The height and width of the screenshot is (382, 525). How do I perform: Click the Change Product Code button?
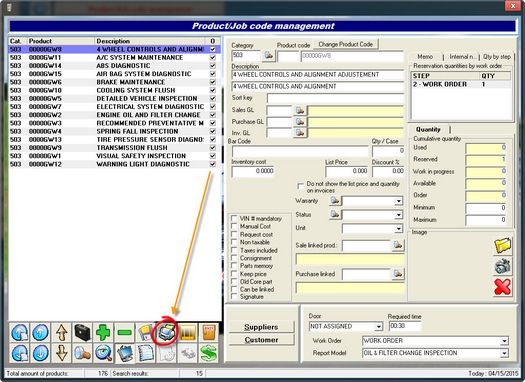tap(346, 44)
